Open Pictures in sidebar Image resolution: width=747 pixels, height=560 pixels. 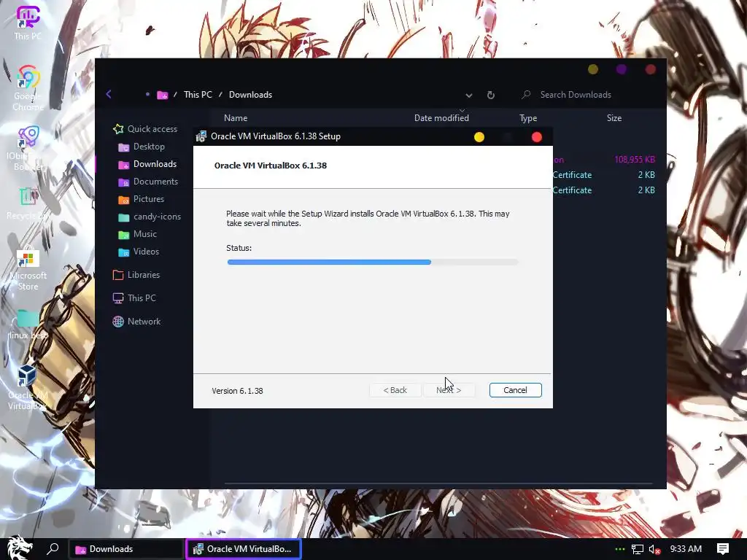[141, 199]
